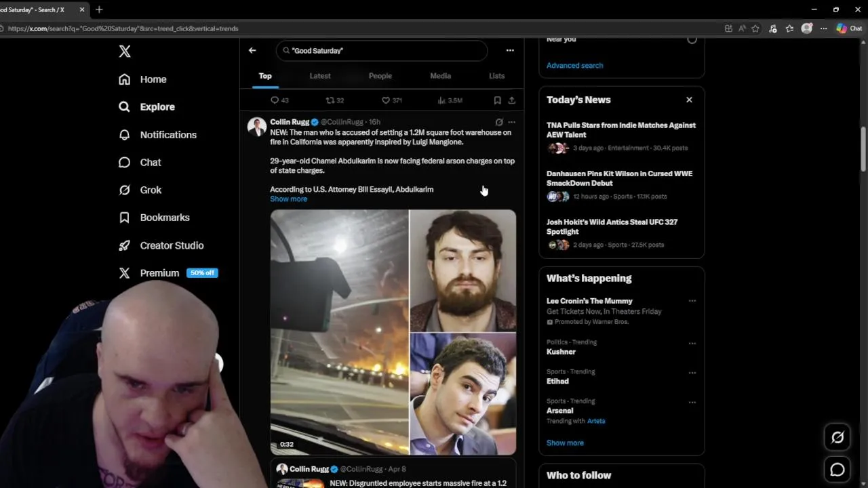Viewport: 868px width, 488px height.
Task: Play the 0:32 warehouse fire video
Action: click(x=340, y=332)
